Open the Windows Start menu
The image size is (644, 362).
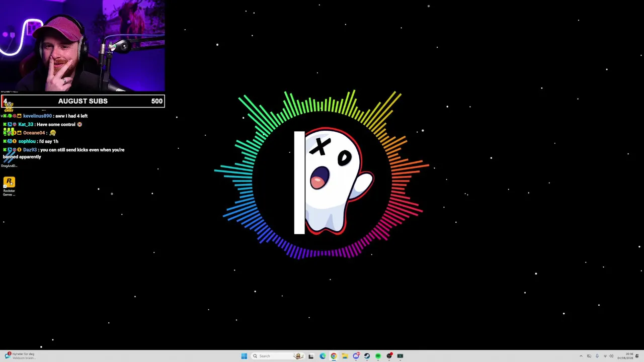[x=244, y=356]
